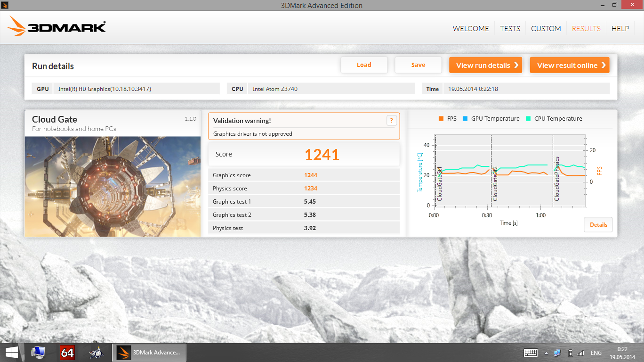
Task: Click the Validation warning! heading
Action: (242, 121)
